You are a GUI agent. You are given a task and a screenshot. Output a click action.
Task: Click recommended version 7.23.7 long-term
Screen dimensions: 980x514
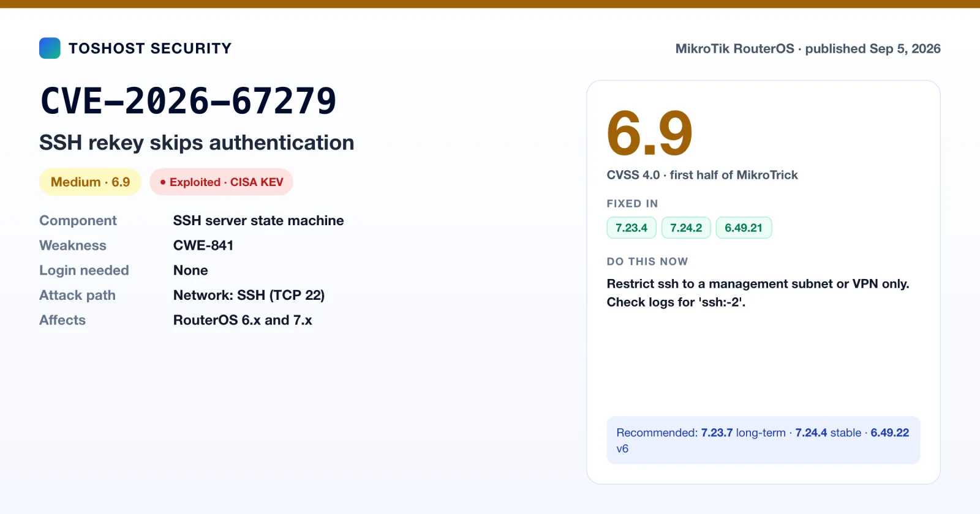(743, 433)
